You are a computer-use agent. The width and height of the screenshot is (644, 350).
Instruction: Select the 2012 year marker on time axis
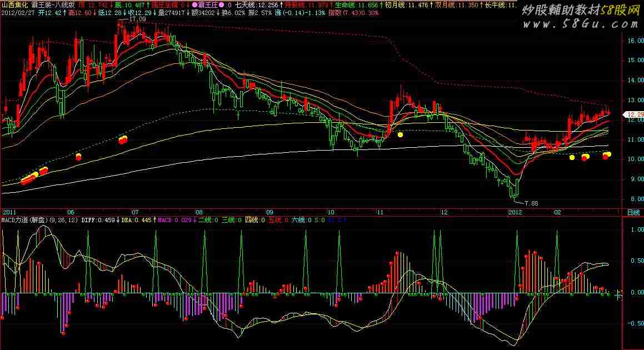click(x=515, y=212)
